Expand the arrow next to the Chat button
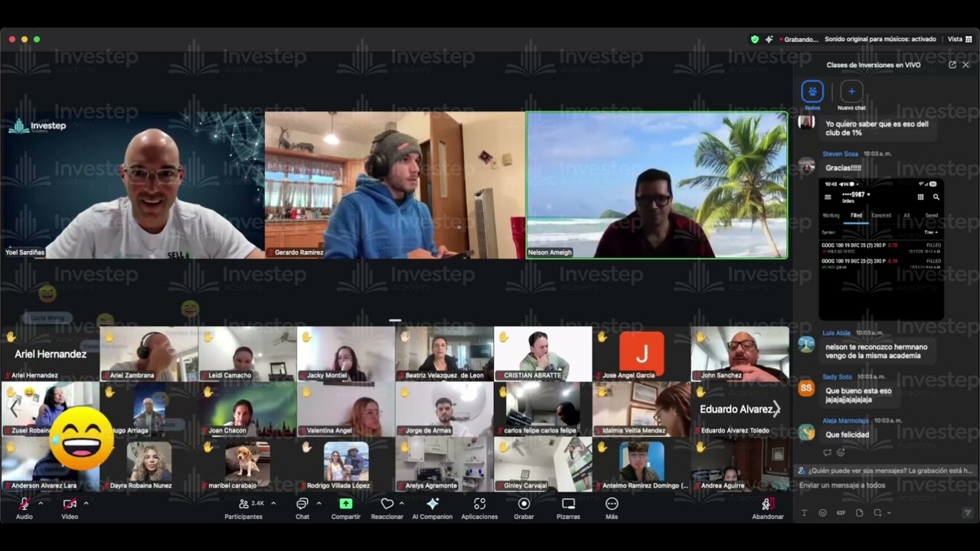Viewport: 980px width, 551px height. click(318, 504)
